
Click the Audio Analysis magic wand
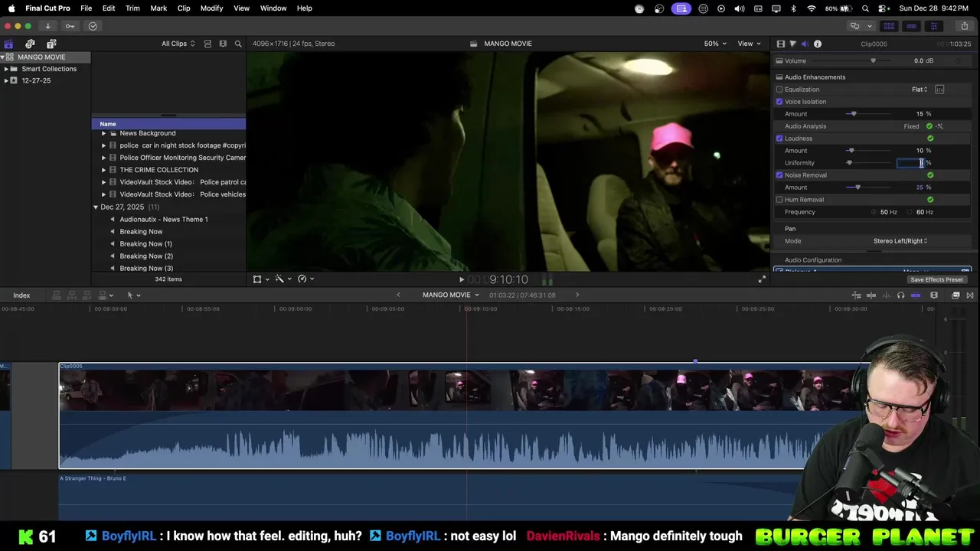click(x=939, y=126)
